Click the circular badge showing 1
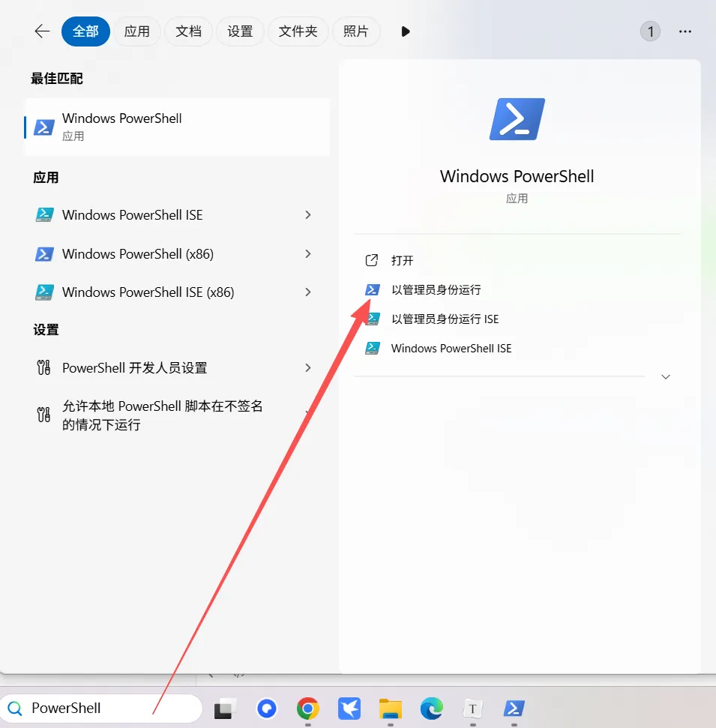716x728 pixels. [650, 31]
